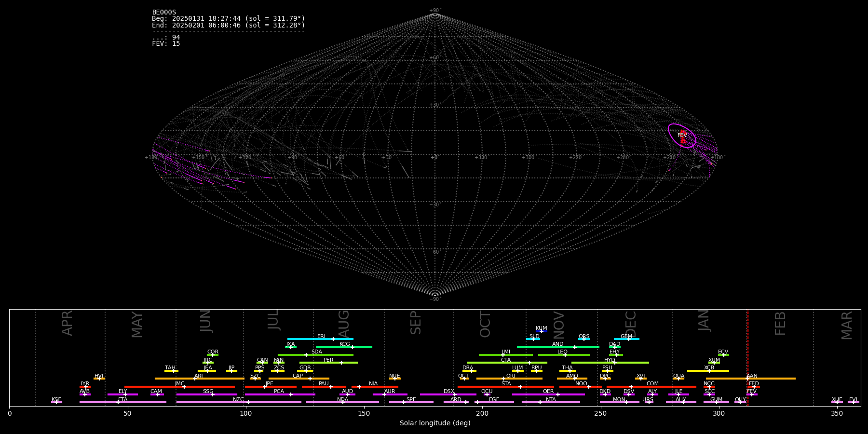This screenshot has height=434, width=868.
Task: Click the white peak marker on CAP bar
Action: (310, 379)
